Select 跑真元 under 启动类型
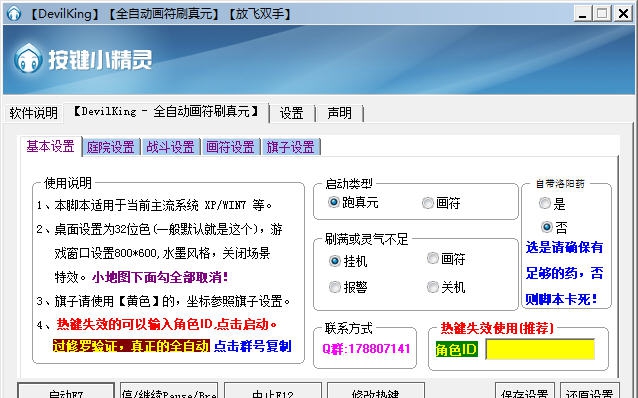This screenshot has width=638, height=398. (x=353, y=202)
